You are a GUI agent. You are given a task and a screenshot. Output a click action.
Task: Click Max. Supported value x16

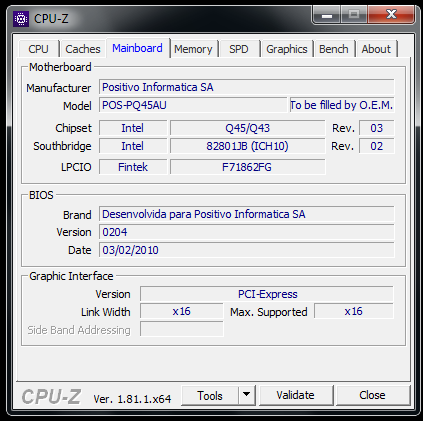click(x=354, y=311)
